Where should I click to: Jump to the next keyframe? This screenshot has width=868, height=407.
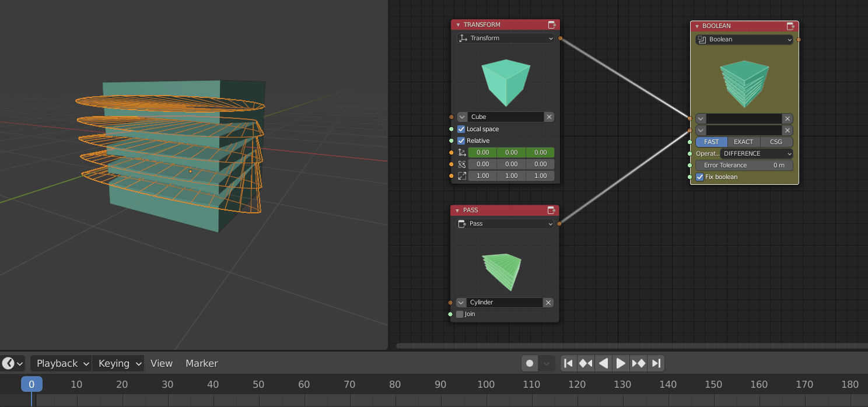point(638,363)
